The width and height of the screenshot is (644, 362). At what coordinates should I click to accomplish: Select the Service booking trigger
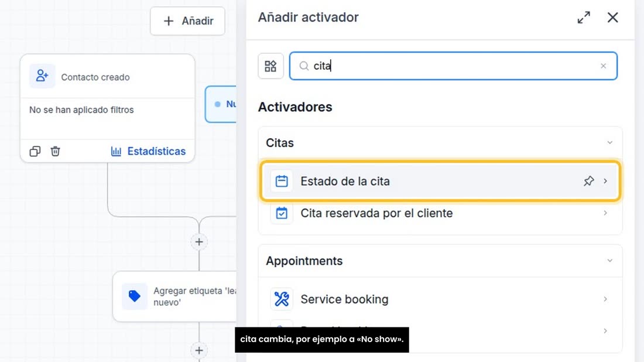click(x=440, y=299)
